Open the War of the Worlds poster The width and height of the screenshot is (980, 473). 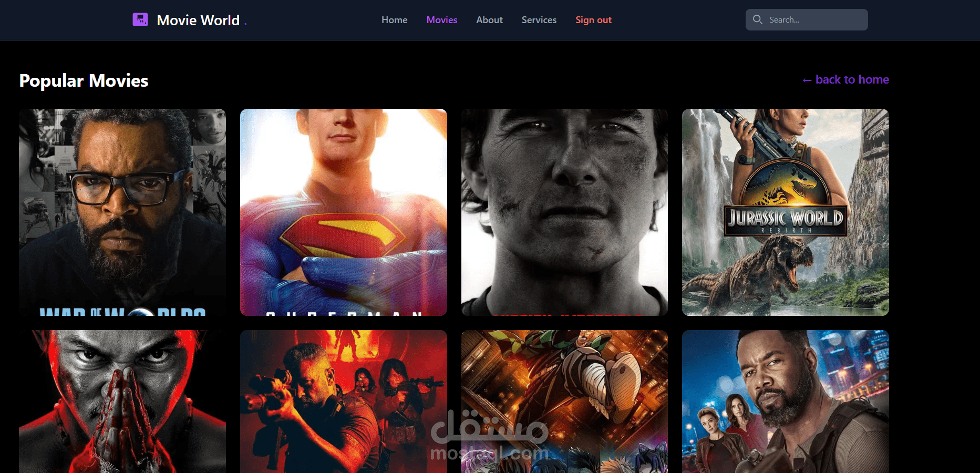122,212
